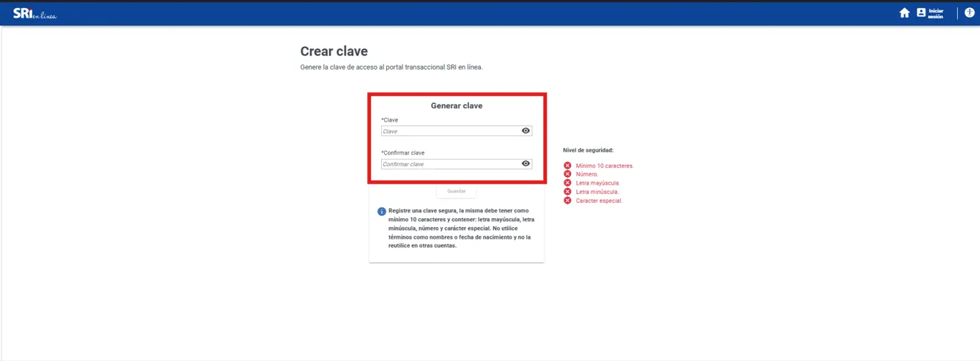The image size is (980, 361).
Task: Click the blue info icon beside instructions
Action: click(382, 212)
